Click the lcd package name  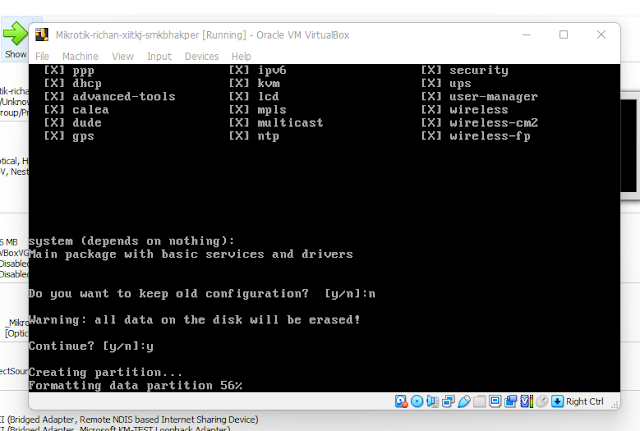pyautogui.click(x=268, y=96)
